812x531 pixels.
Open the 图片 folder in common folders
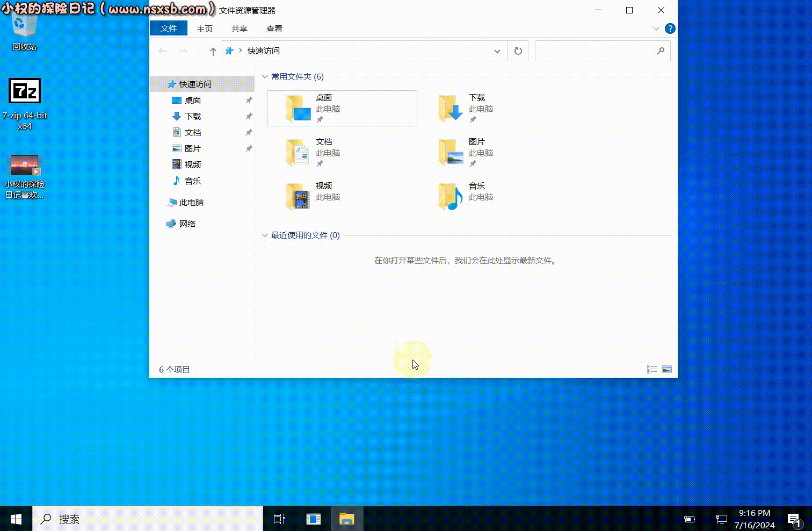[465, 152]
